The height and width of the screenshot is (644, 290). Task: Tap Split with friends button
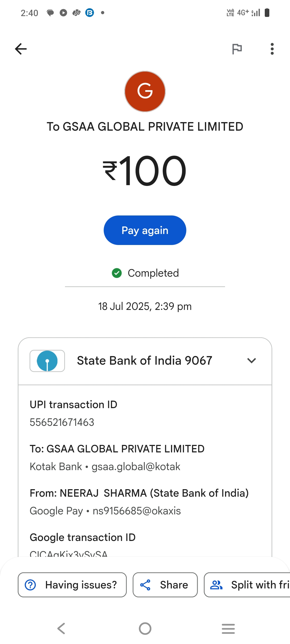247,585
